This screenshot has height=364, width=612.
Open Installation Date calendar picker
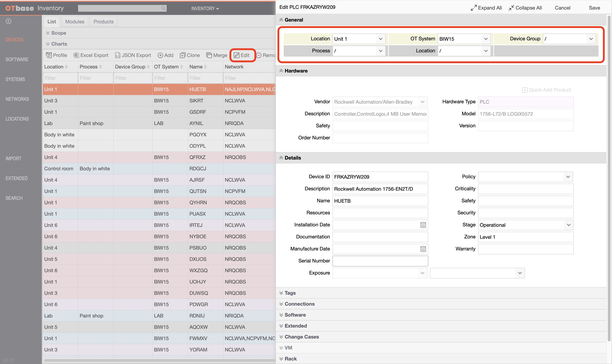coord(423,225)
